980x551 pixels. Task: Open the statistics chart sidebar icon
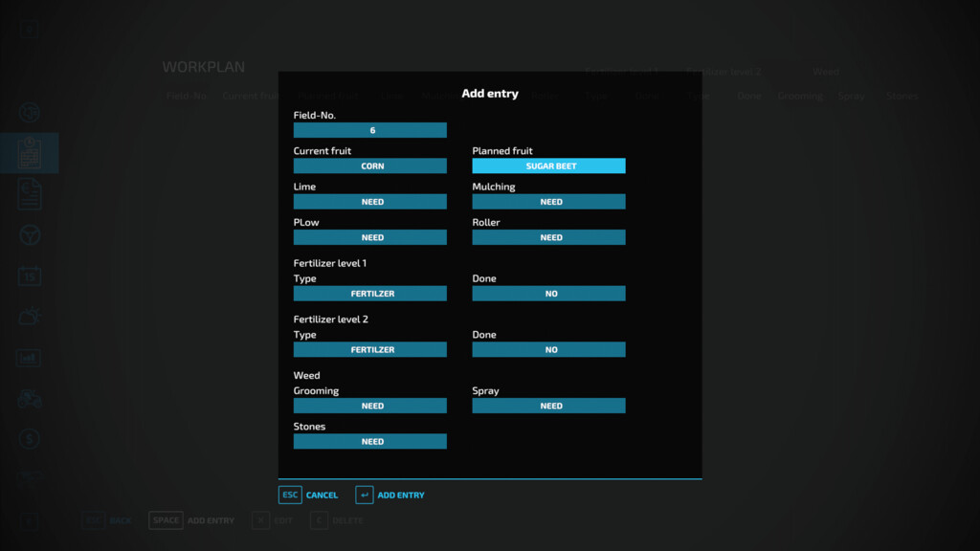click(x=29, y=358)
